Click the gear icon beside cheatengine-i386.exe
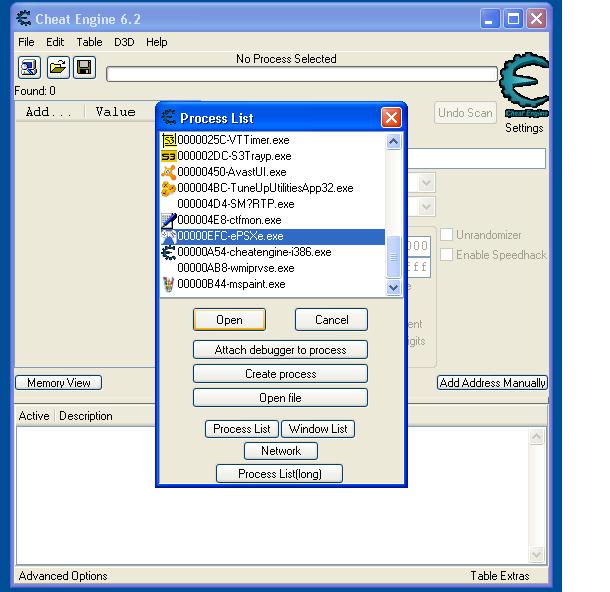Screen dimensions: 610x592 169,252
